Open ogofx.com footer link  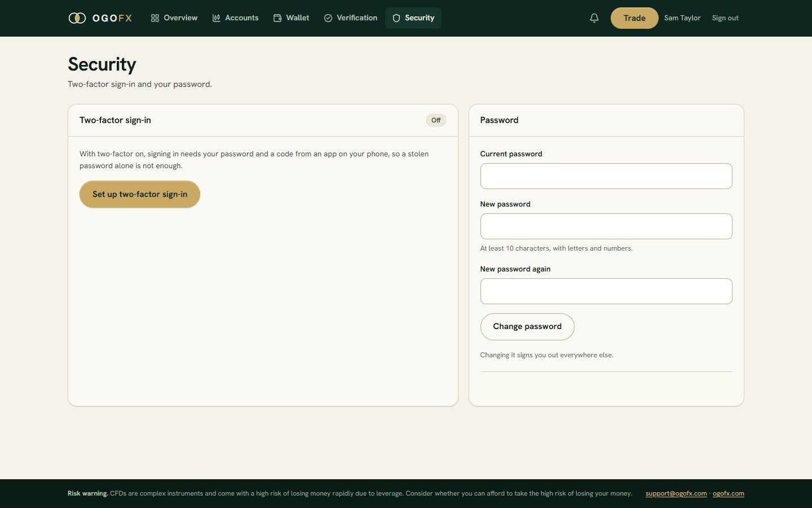[729, 493]
